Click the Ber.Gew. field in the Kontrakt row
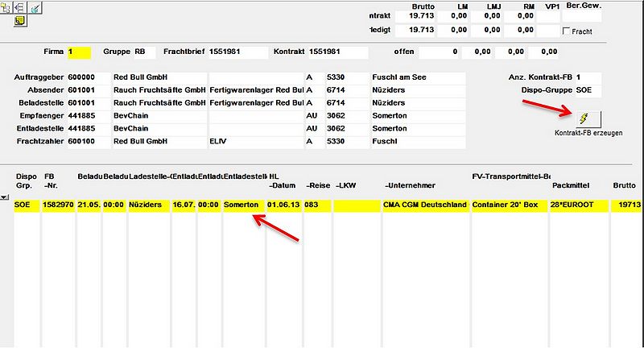This screenshot has height=348, width=644. pyautogui.click(x=581, y=16)
